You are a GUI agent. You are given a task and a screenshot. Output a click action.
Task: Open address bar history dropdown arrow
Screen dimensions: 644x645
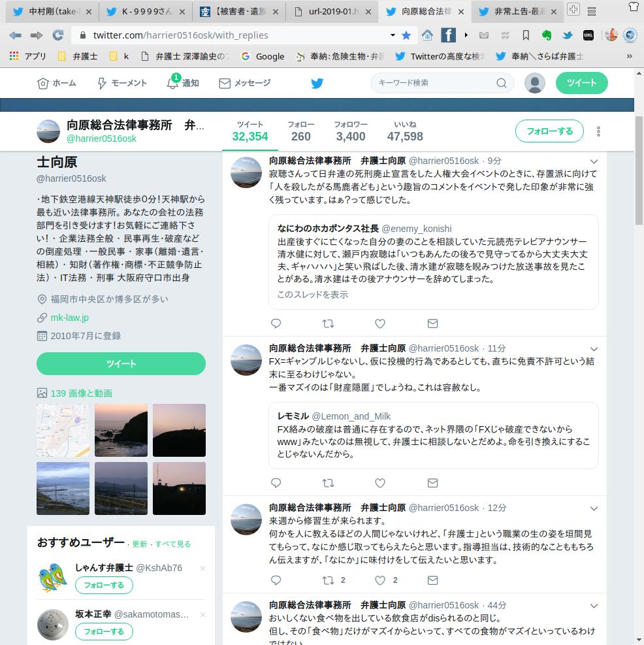tap(393, 35)
